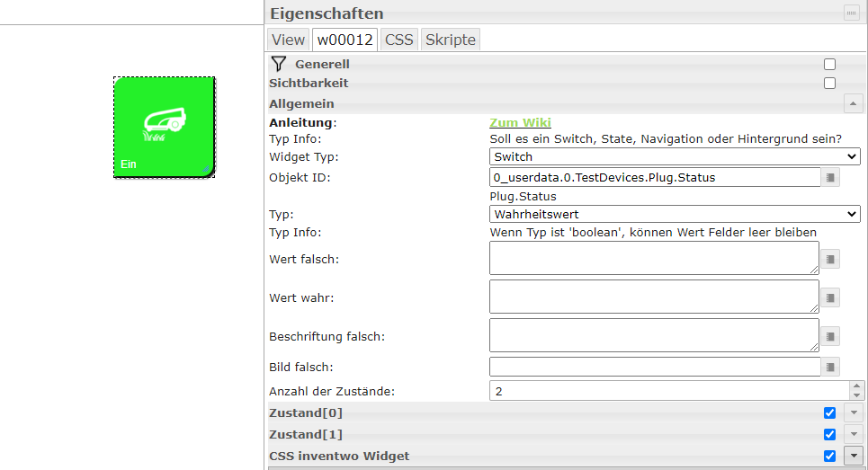This screenshot has width=868, height=470.
Task: Click the Wert falsch text field
Action: point(654,258)
